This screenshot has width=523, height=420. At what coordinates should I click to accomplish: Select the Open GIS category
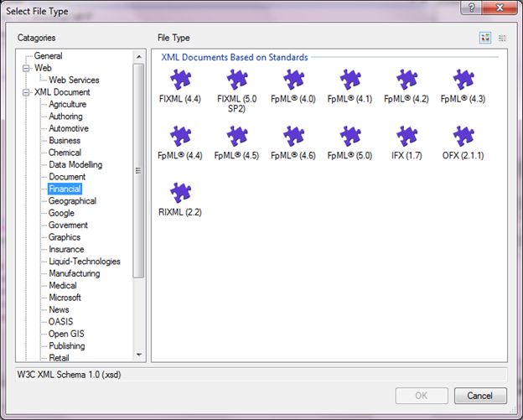[x=66, y=334]
